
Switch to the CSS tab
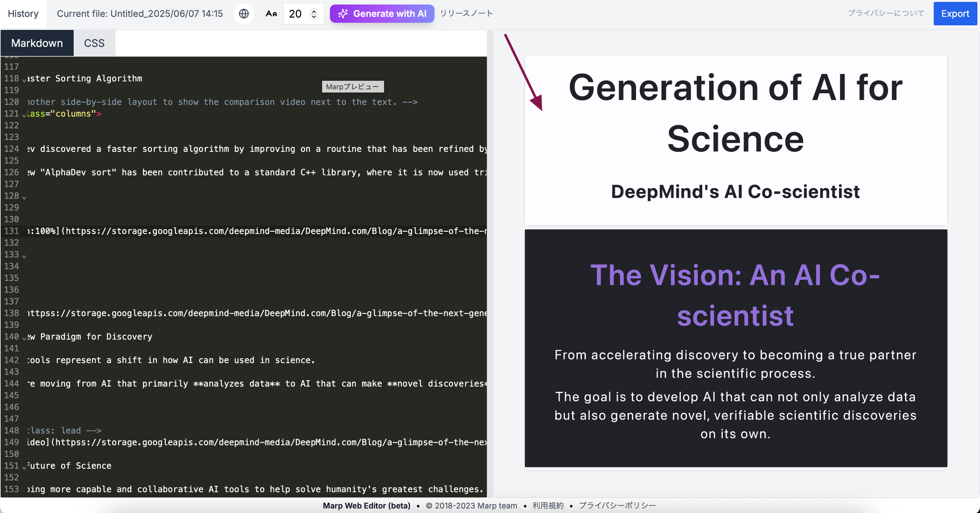pyautogui.click(x=94, y=43)
